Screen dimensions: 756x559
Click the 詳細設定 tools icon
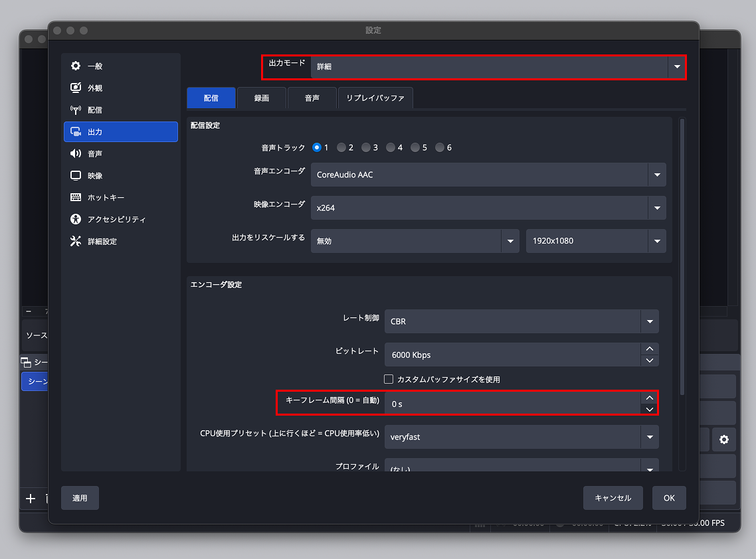(x=76, y=242)
